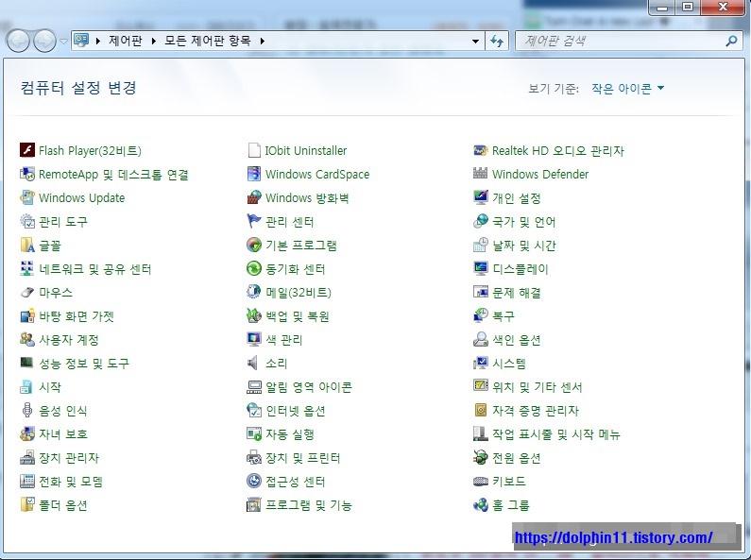Open the 소리 speaker icon

254,363
